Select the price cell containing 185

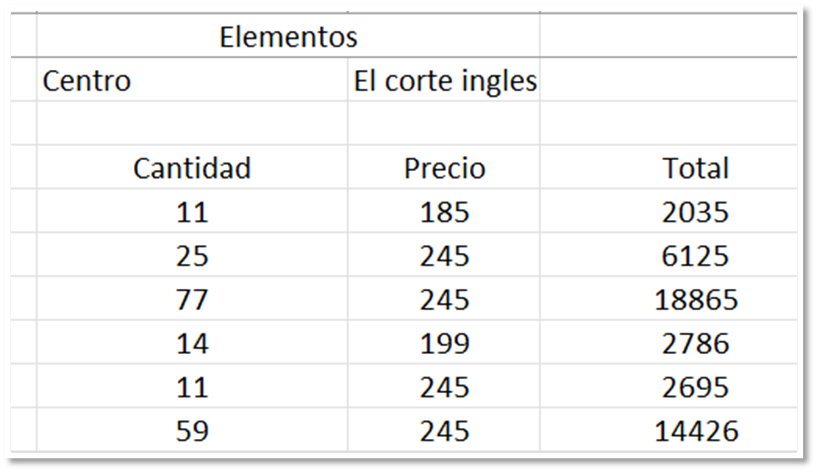point(444,211)
